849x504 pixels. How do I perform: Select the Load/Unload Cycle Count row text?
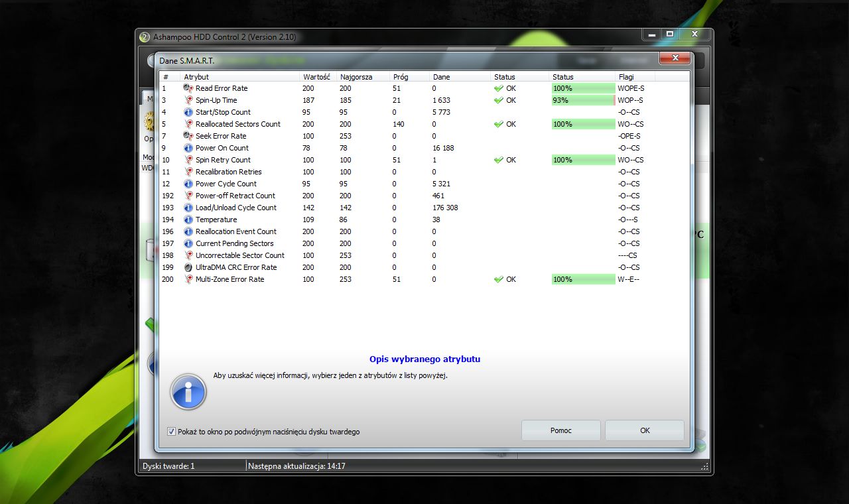click(236, 208)
